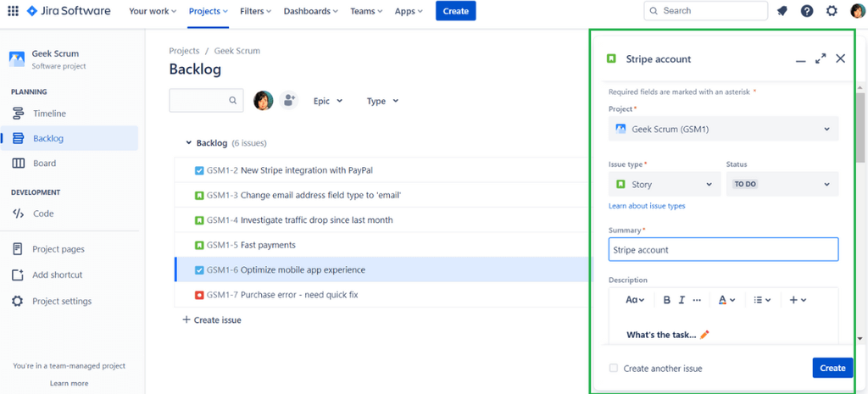Minimize the Stripe account create panel
The width and height of the screenshot is (868, 394).
tap(800, 59)
